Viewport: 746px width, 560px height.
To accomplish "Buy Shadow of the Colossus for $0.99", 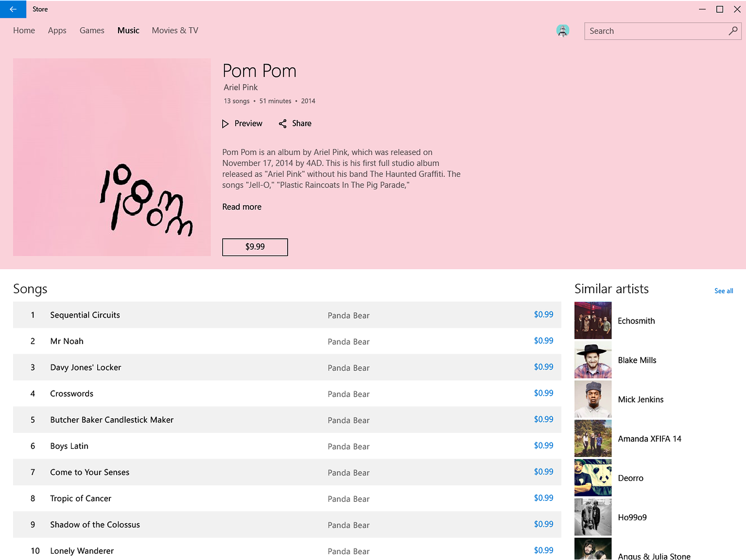I will pyautogui.click(x=543, y=525).
